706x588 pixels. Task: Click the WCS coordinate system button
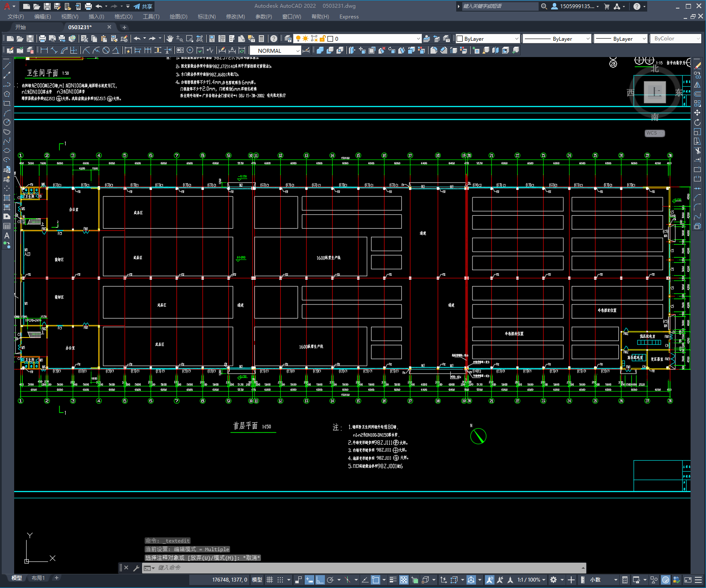(654, 133)
